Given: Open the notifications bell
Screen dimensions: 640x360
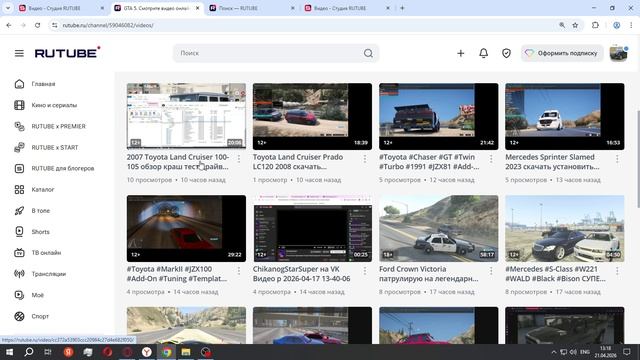Looking at the screenshot, I should tap(483, 53).
